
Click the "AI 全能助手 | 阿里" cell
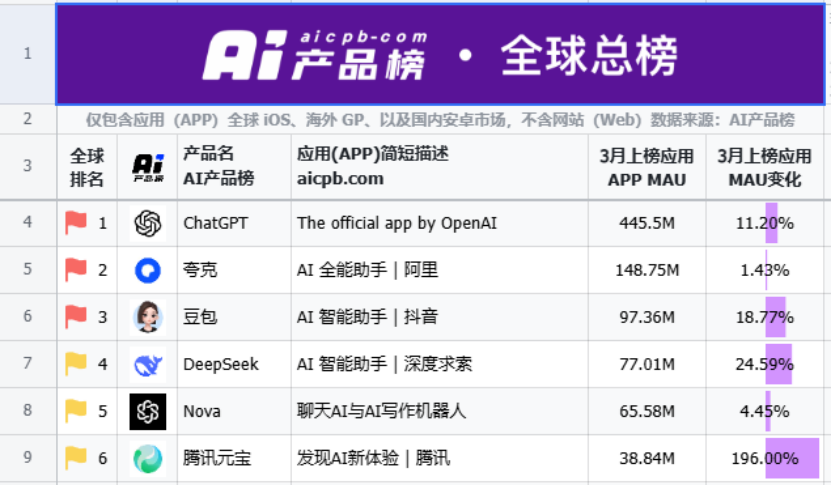(439, 270)
